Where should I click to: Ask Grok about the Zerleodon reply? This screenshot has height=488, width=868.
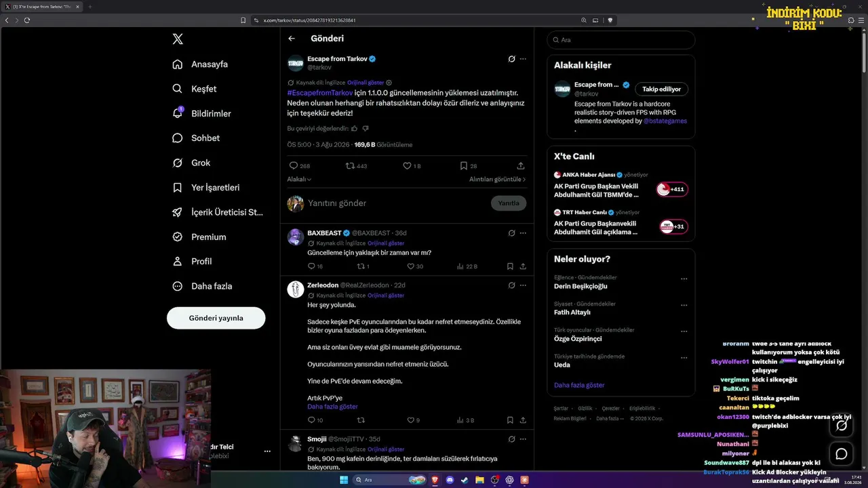click(x=512, y=285)
